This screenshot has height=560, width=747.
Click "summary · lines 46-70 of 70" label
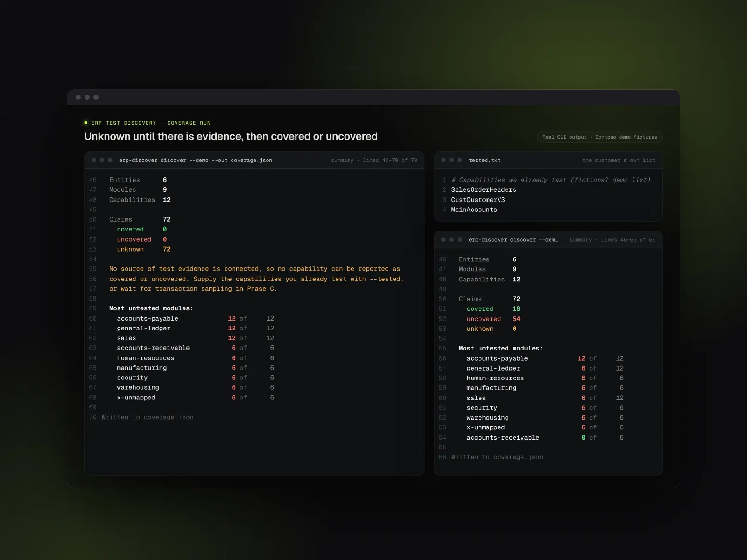point(374,160)
